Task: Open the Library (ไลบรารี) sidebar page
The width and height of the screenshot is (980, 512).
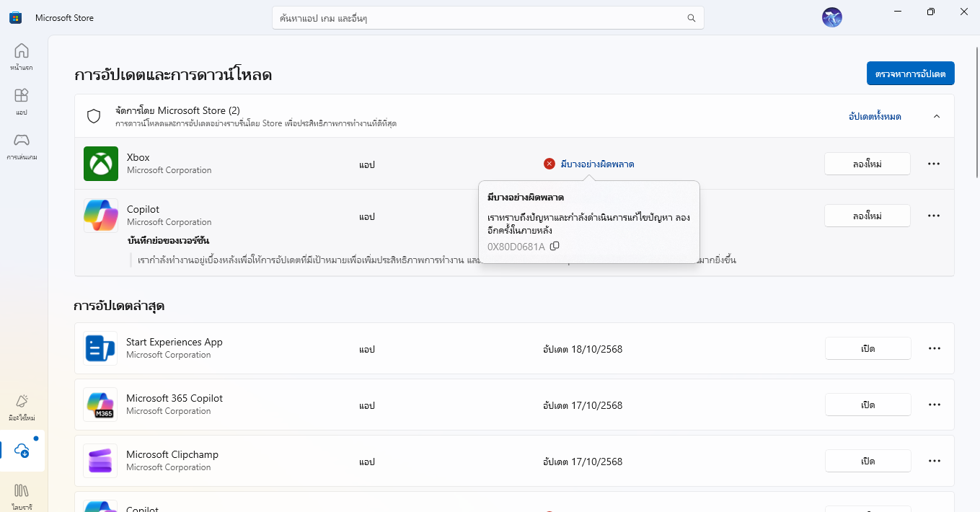Action: pyautogui.click(x=22, y=495)
